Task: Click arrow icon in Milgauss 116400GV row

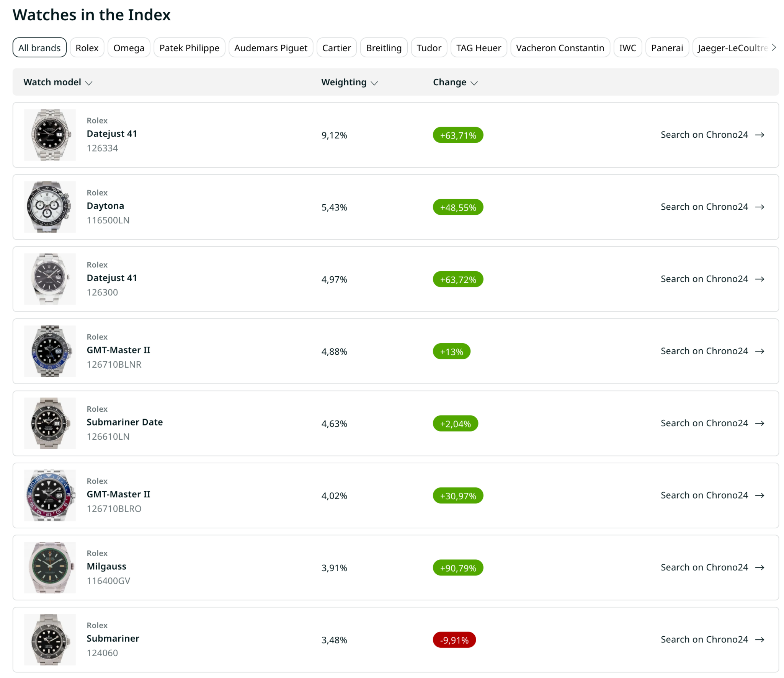Action: tap(759, 567)
